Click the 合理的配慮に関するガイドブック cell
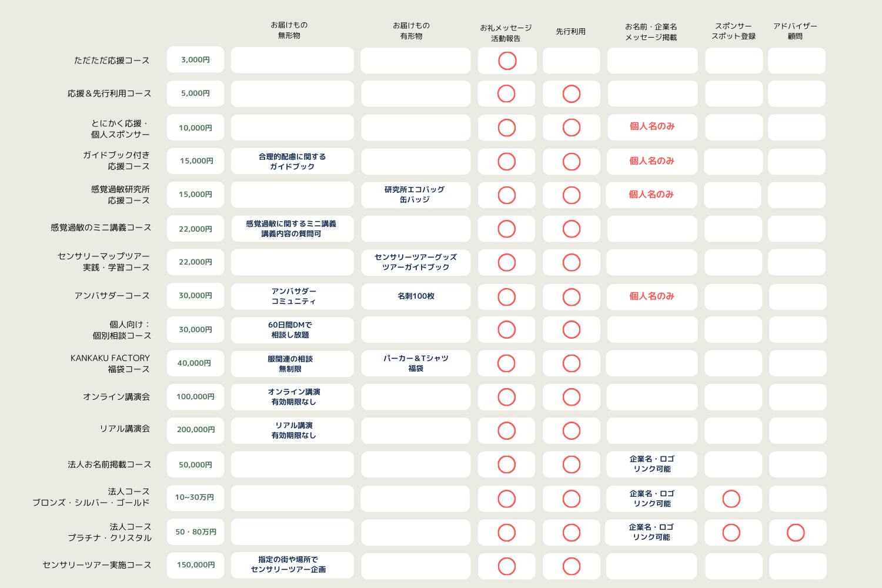The image size is (882, 588). click(x=292, y=162)
